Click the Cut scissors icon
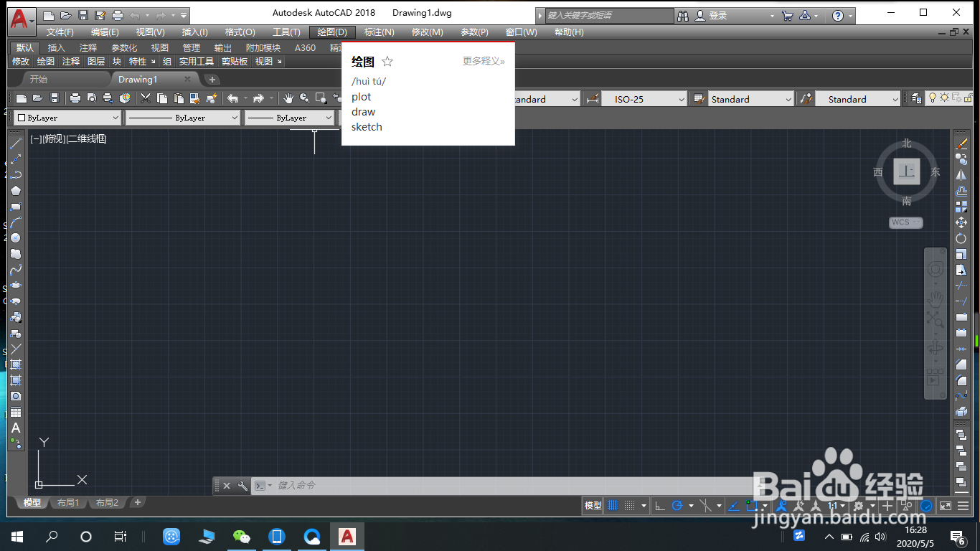 click(x=146, y=98)
